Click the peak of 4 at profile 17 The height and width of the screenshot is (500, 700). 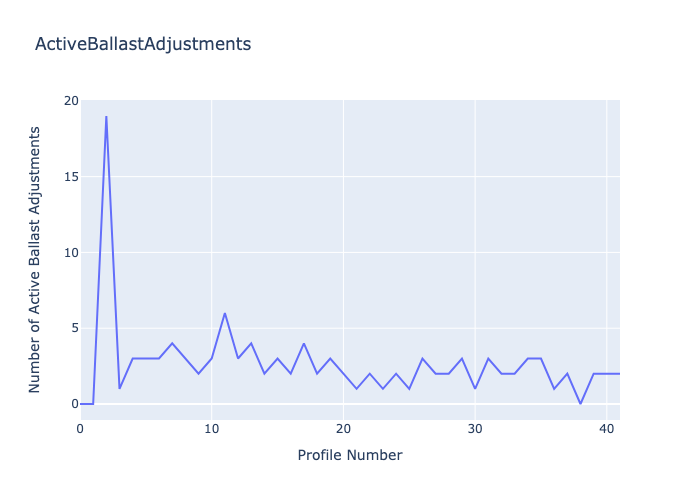pos(304,343)
